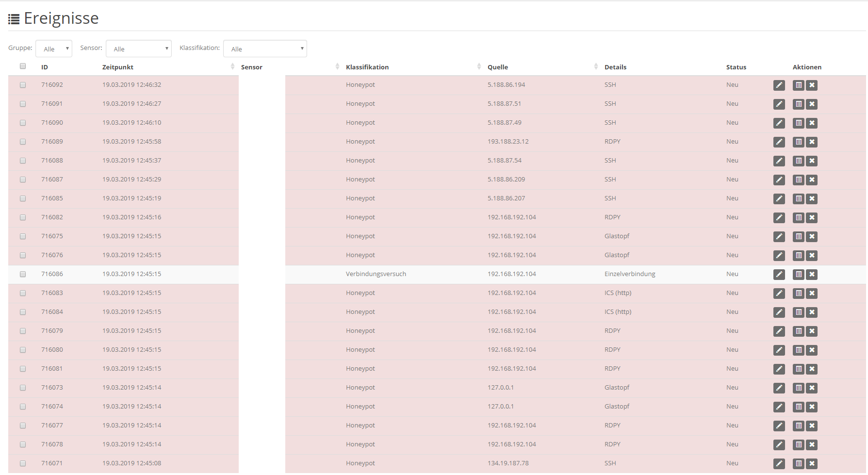Click the Verbindungsversuch classification cell

pos(376,274)
